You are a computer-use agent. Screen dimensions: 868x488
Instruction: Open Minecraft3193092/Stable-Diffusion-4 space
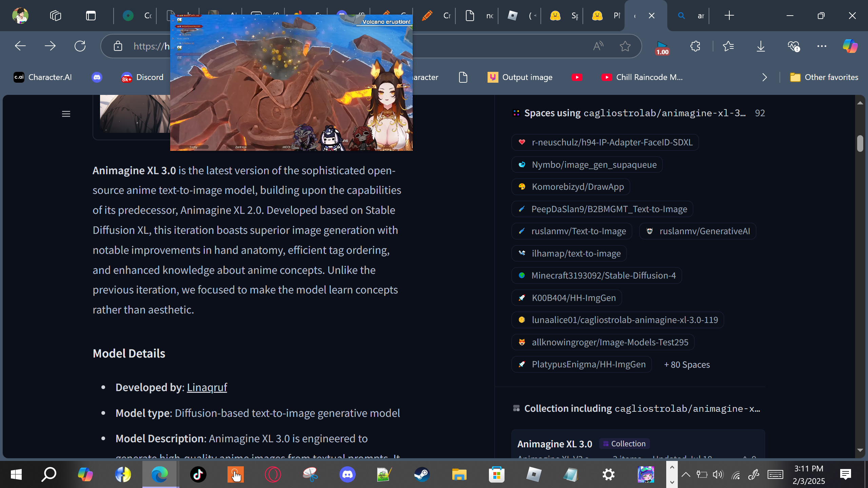point(597,276)
